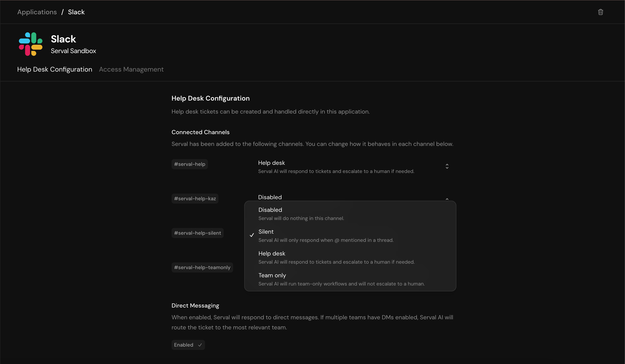Click the #serval-help-teamonly channel tag
This screenshot has width=625, height=364.
202,268
